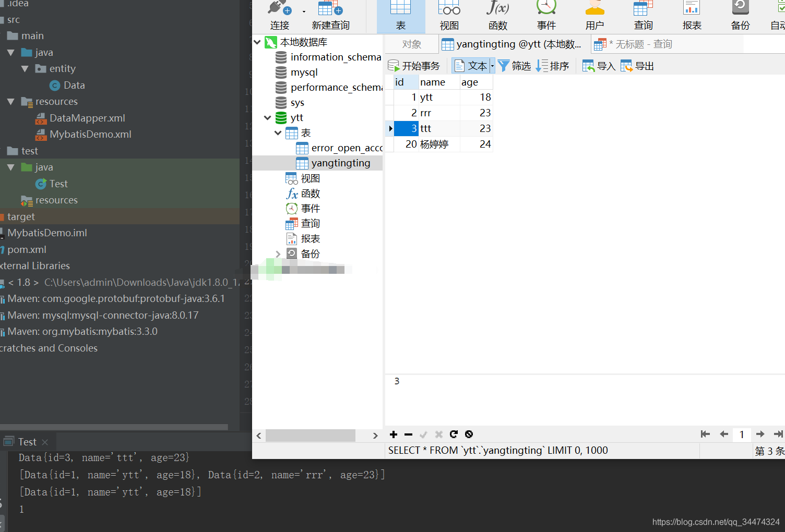Click the Connection (连接) toolbar icon

click(279, 15)
